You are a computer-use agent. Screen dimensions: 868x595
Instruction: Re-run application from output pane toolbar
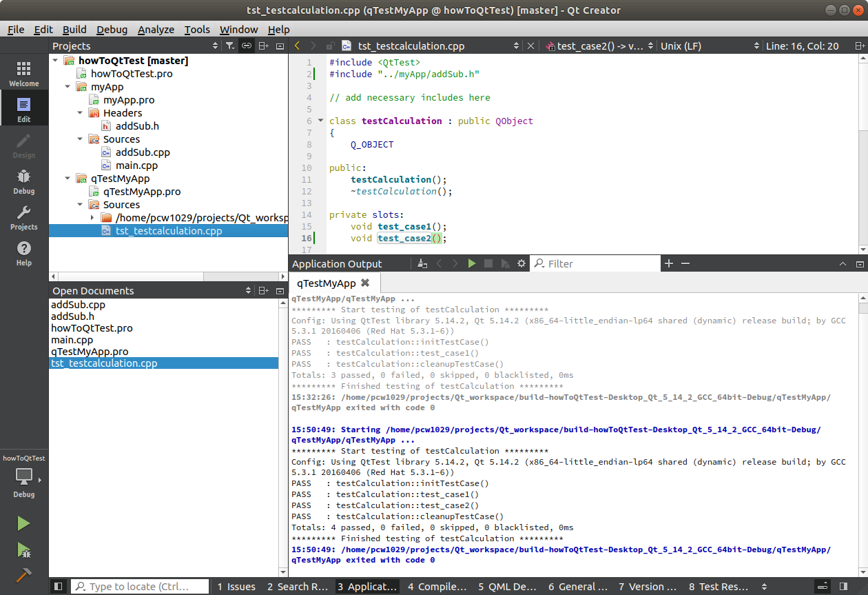472,264
